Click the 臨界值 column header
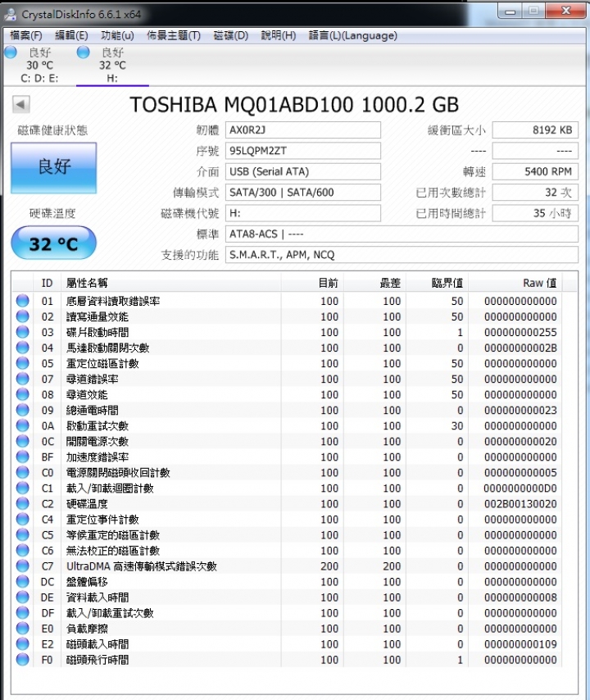 point(437,283)
